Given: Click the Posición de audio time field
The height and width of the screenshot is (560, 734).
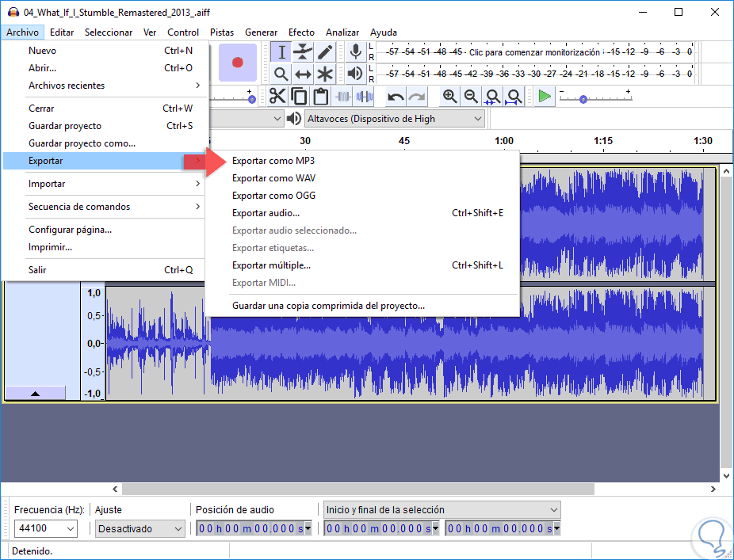Looking at the screenshot, I should (250, 528).
